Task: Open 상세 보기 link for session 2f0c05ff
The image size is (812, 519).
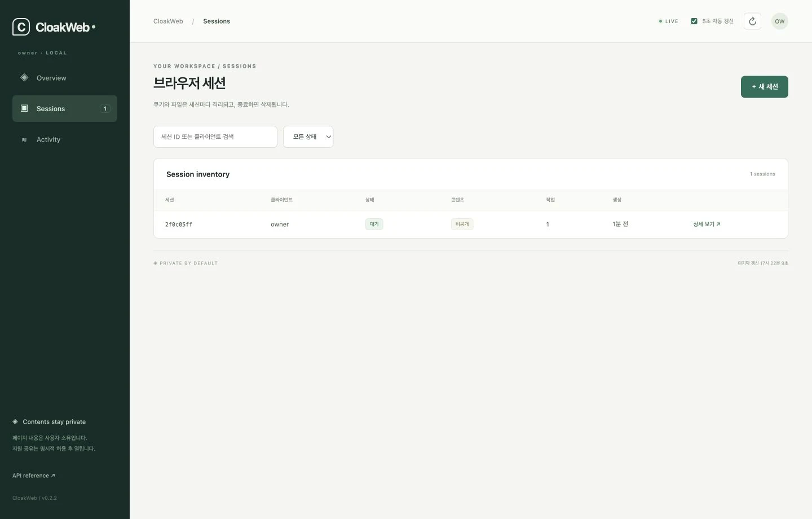Action: [x=707, y=224]
